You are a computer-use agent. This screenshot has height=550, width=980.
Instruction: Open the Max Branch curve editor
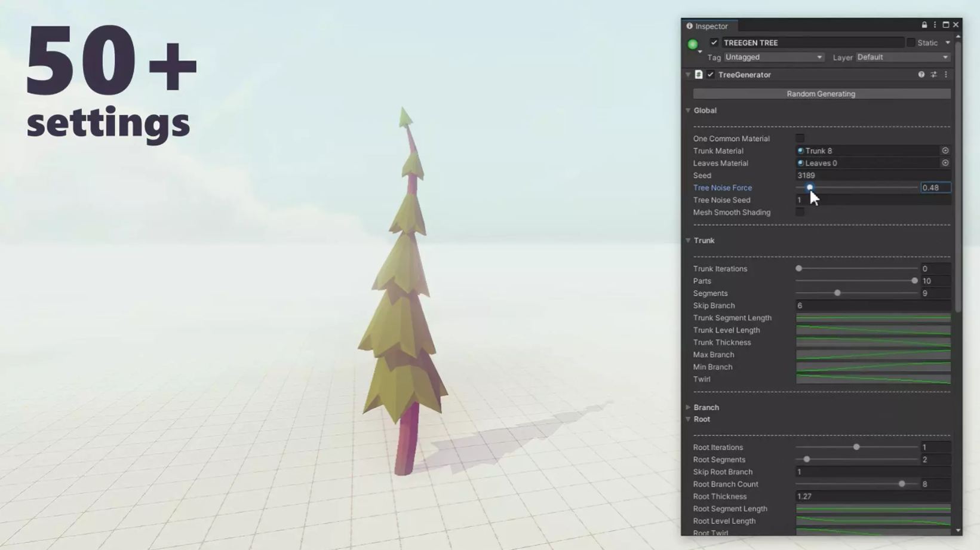click(x=873, y=355)
